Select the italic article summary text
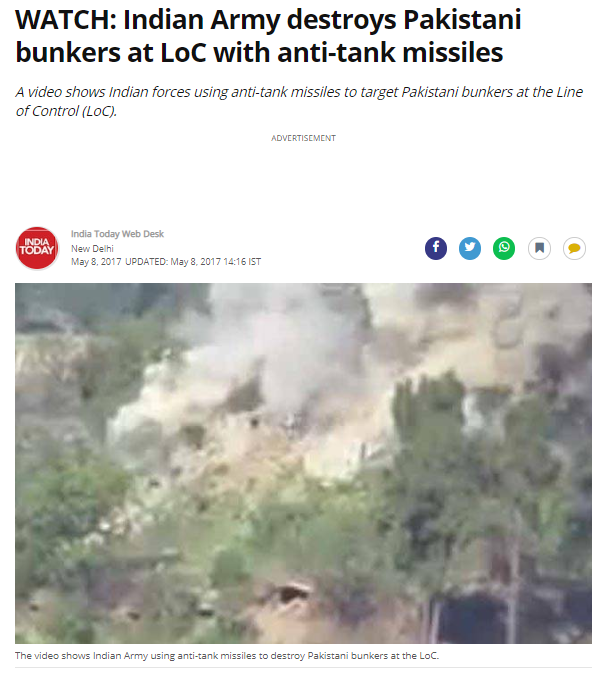 tap(299, 101)
